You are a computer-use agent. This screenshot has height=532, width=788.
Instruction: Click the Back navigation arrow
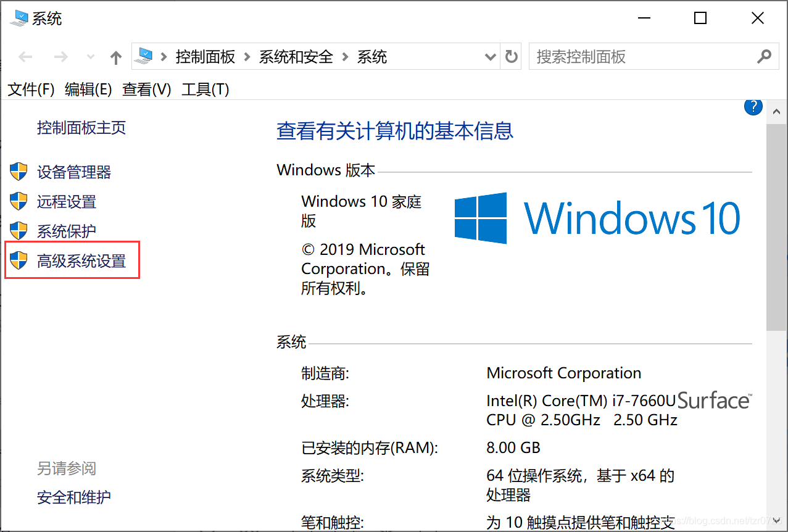click(25, 57)
